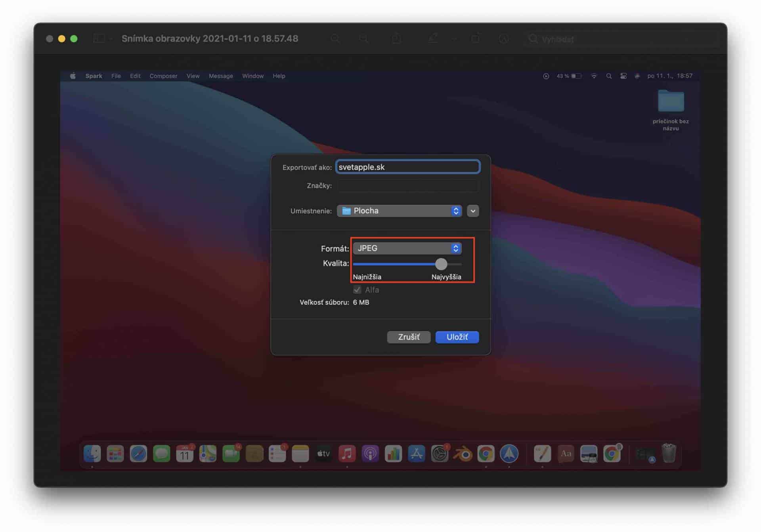Open Music app in the Dock
Image resolution: width=761 pixels, height=532 pixels.
click(x=347, y=454)
